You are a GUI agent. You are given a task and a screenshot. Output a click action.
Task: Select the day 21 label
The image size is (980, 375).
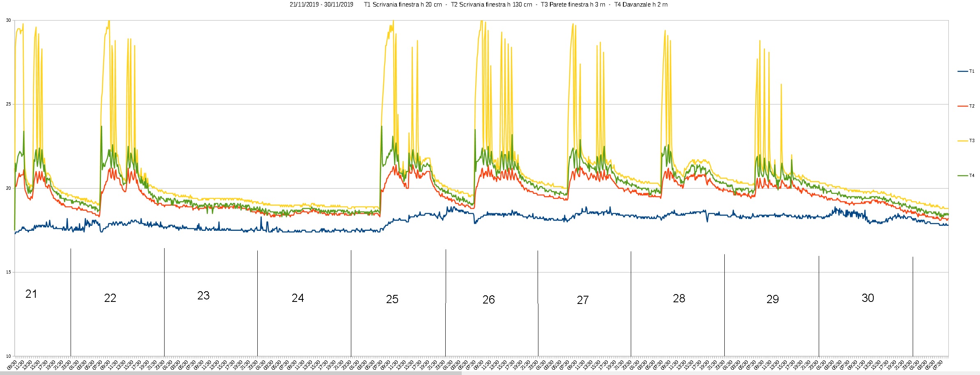[x=31, y=294]
